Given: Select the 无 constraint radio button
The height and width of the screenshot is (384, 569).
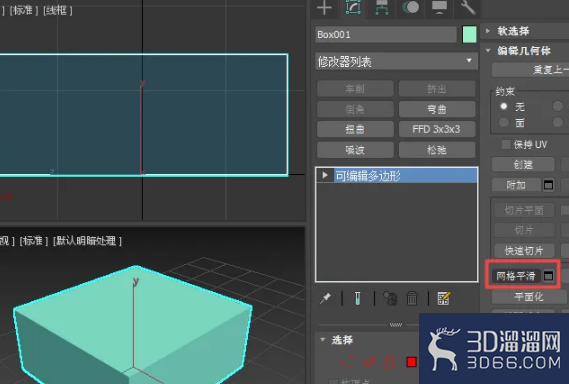Looking at the screenshot, I should 503,106.
